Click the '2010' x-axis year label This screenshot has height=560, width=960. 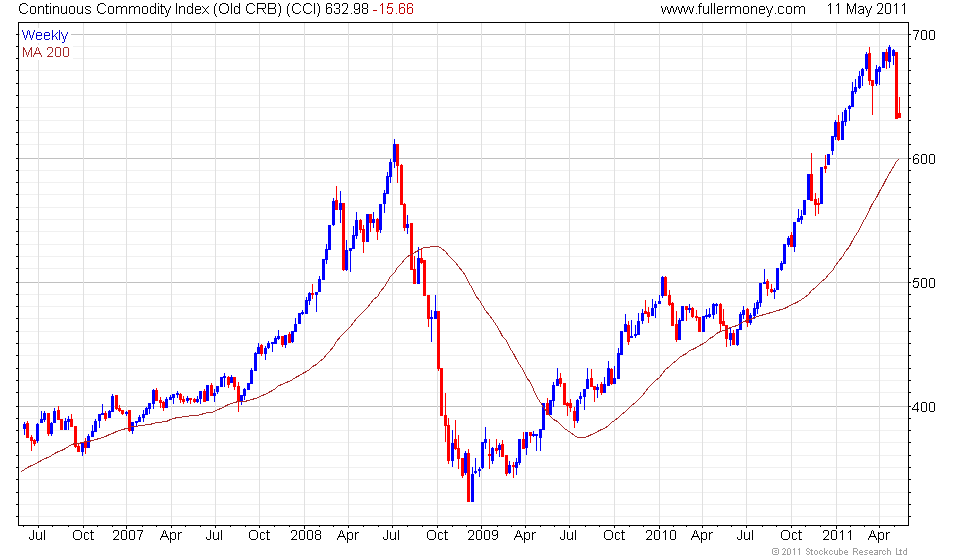[x=661, y=536]
